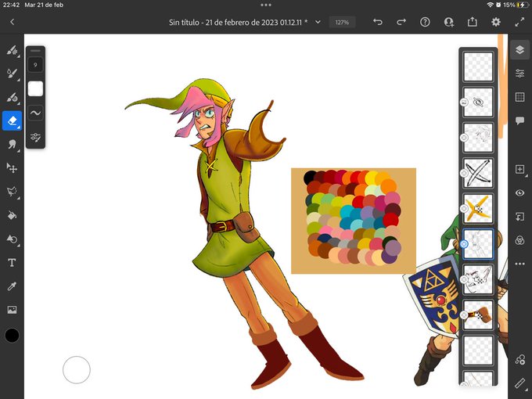Select the Smudge tool
The width and height of the screenshot is (532, 399).
(12, 144)
